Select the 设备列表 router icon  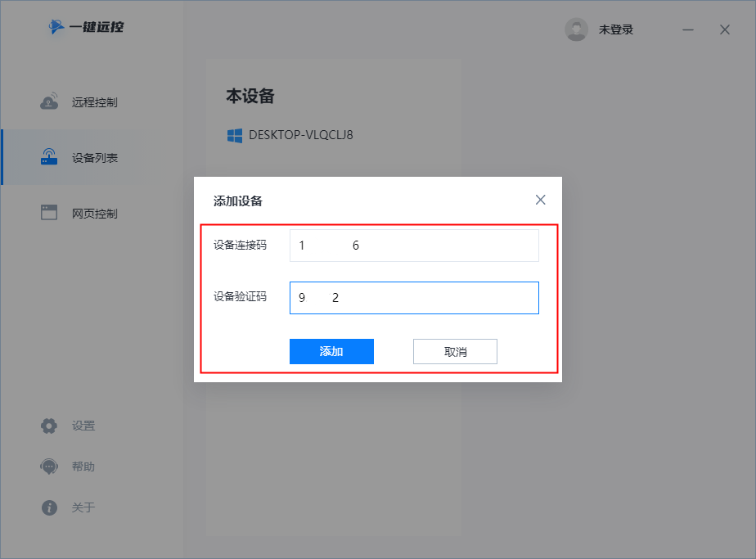pyautogui.click(x=49, y=157)
